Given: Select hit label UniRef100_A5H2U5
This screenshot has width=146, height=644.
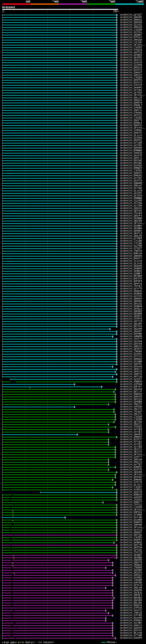Looking at the screenshot, I should point(131,27).
